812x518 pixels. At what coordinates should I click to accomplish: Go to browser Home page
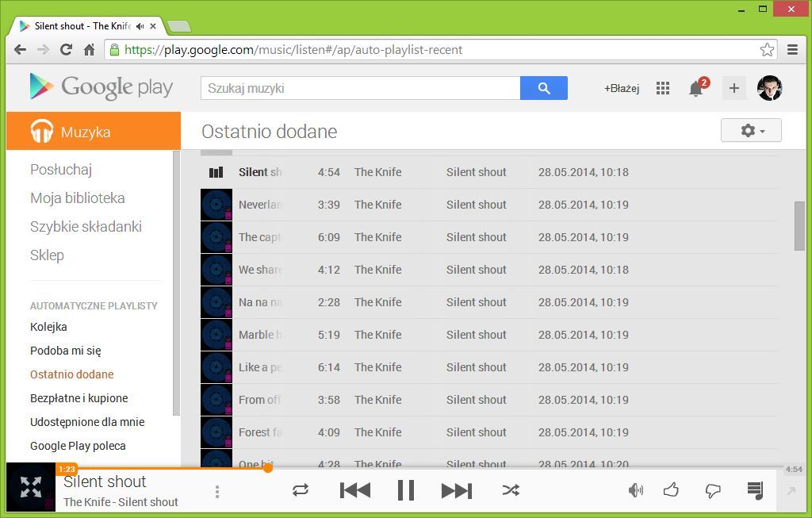[x=89, y=50]
